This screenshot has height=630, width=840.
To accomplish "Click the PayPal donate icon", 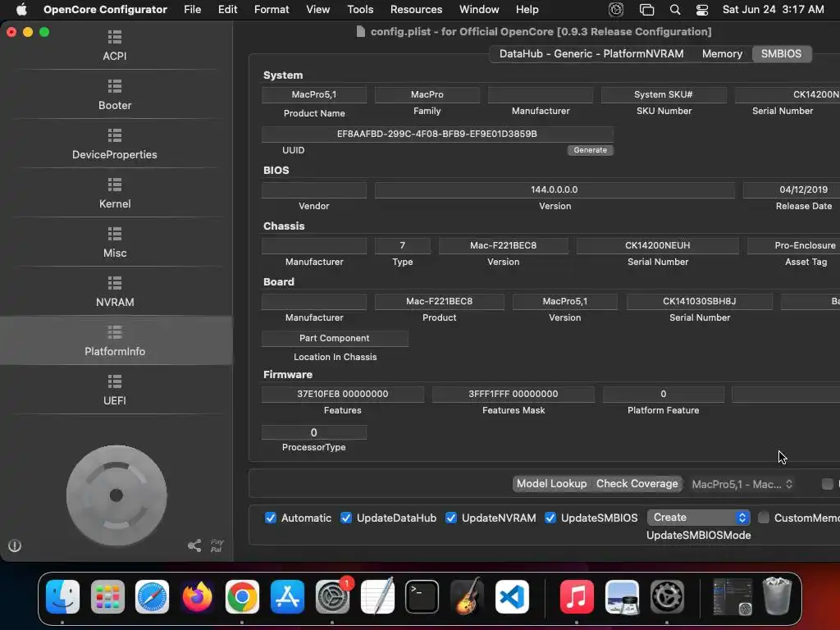I will click(217, 546).
